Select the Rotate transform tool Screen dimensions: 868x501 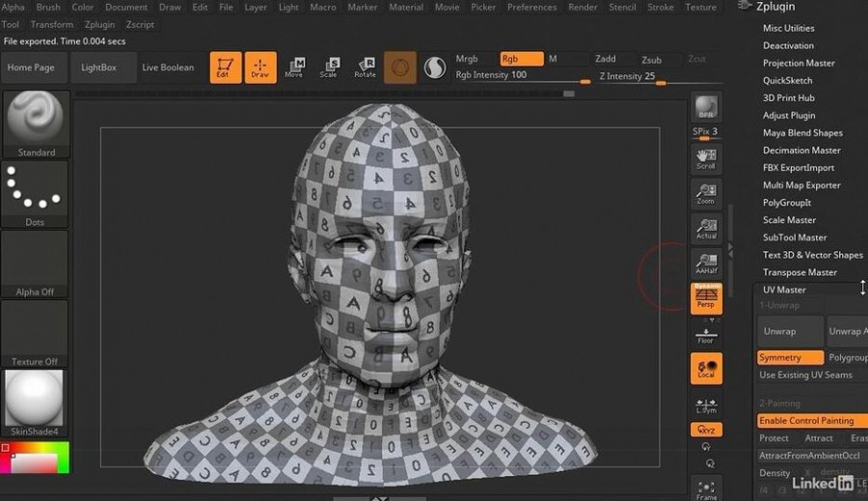pos(365,68)
